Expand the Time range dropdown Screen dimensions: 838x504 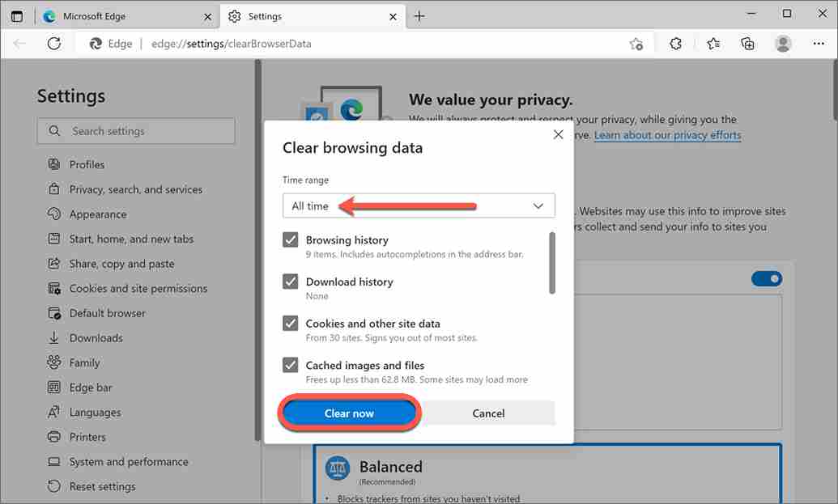(419, 205)
